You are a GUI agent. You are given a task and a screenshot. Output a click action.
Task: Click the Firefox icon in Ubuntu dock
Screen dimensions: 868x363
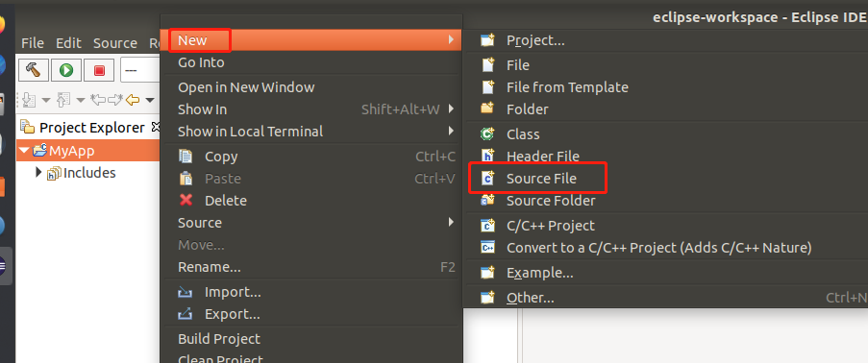(x=2, y=25)
